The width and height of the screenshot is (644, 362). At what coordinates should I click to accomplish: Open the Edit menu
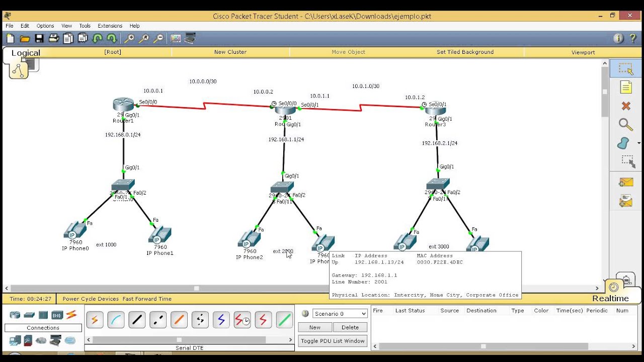click(25, 26)
